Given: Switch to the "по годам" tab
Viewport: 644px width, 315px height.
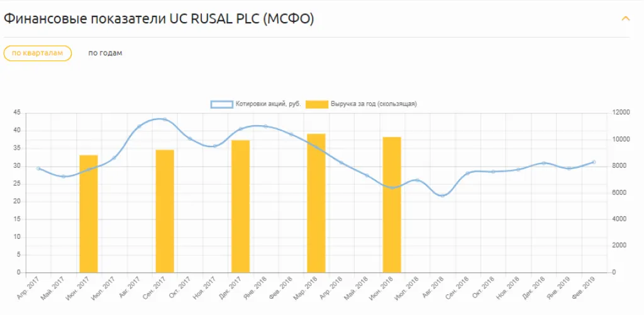Looking at the screenshot, I should point(105,53).
